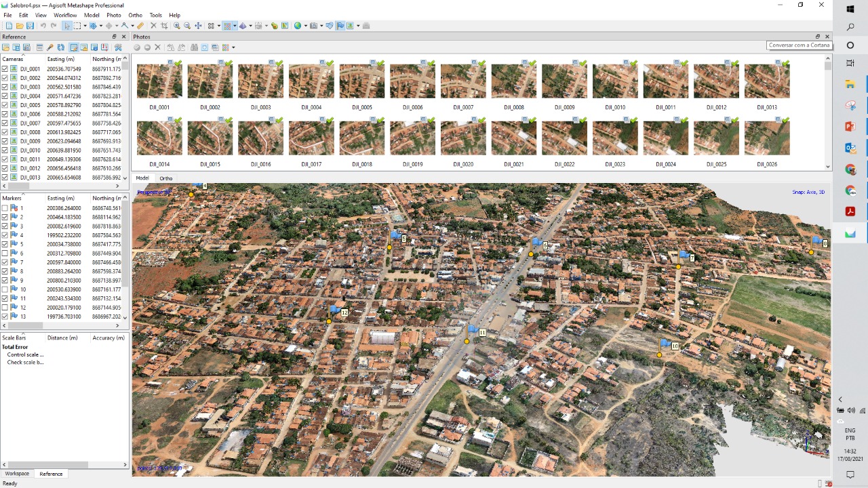The height and width of the screenshot is (488, 868).
Task: Enable cameras in the Photos toolbar
Action: pos(137,47)
